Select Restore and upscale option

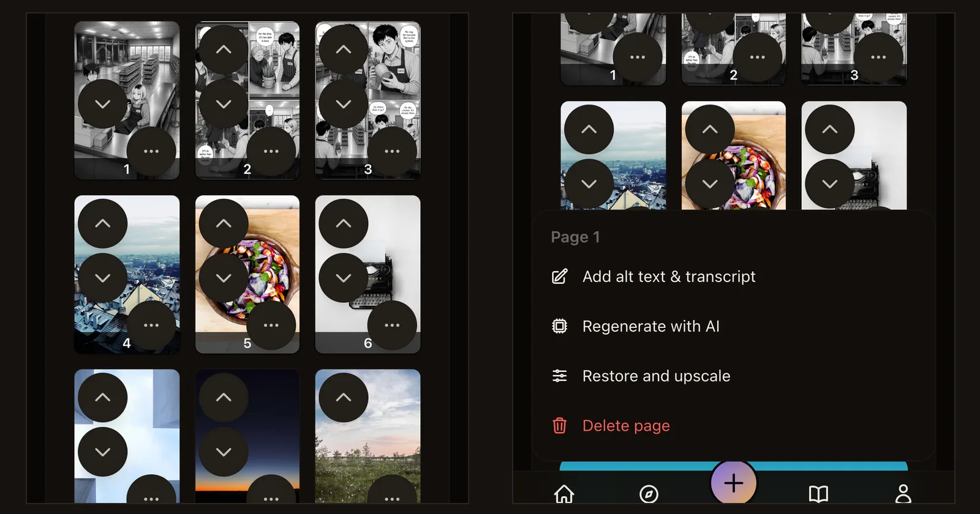(734, 376)
